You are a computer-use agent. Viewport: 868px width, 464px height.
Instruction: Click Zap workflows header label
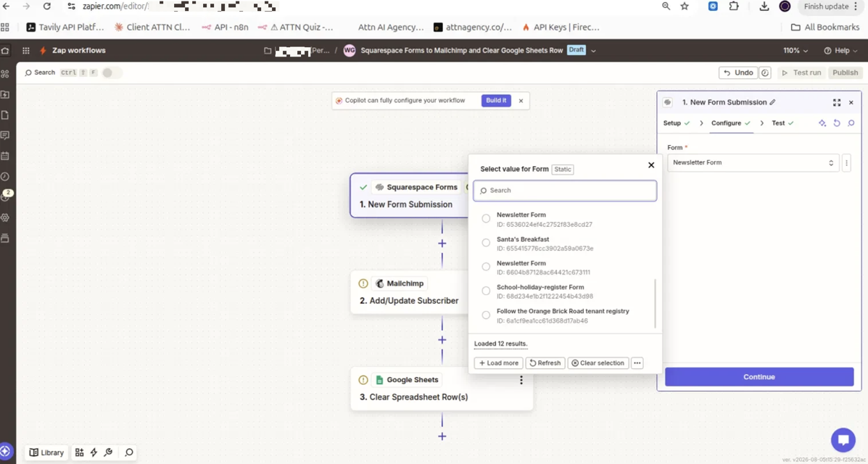[x=78, y=50]
